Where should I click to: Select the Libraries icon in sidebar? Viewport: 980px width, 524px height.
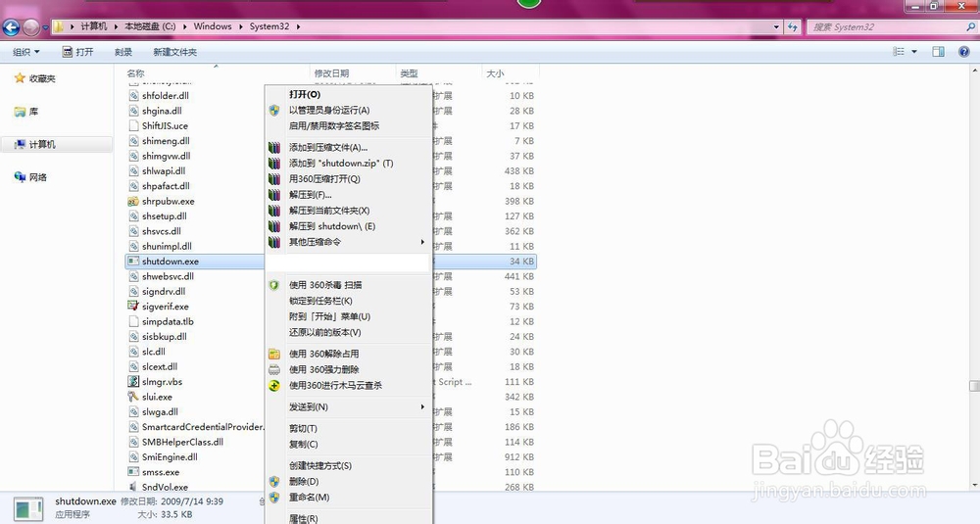click(x=20, y=112)
